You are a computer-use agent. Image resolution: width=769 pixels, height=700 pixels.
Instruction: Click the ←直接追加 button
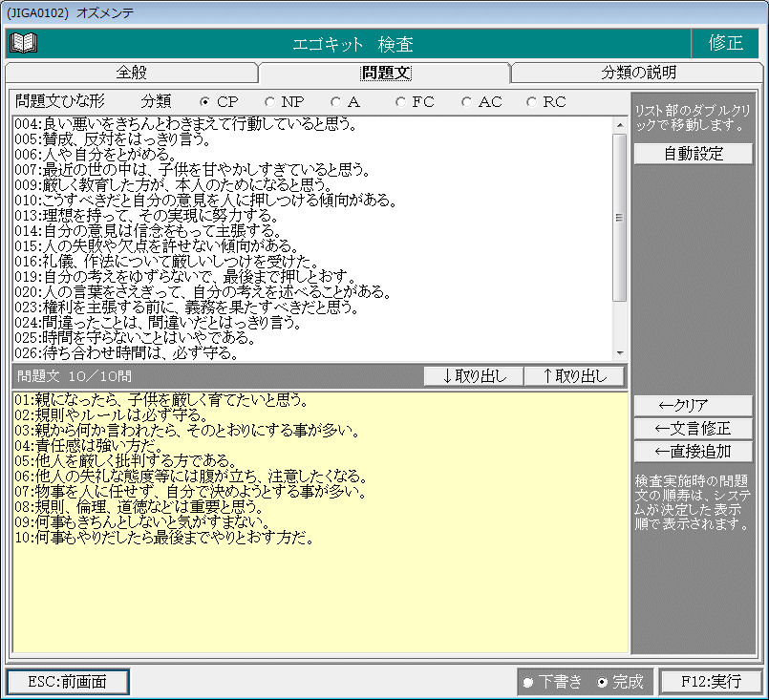click(694, 452)
